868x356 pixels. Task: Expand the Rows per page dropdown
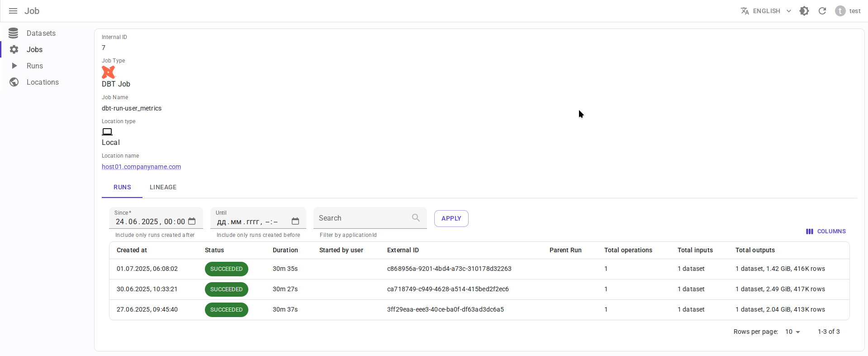point(792,332)
